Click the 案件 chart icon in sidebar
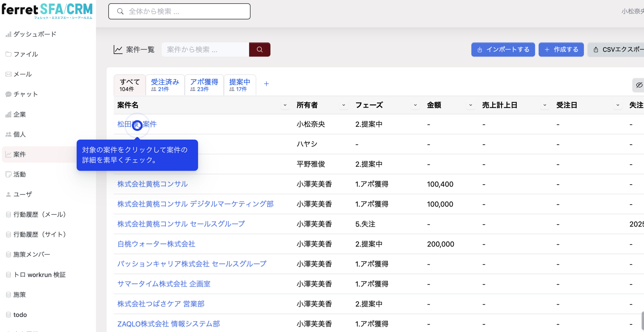The image size is (644, 332). click(x=8, y=154)
